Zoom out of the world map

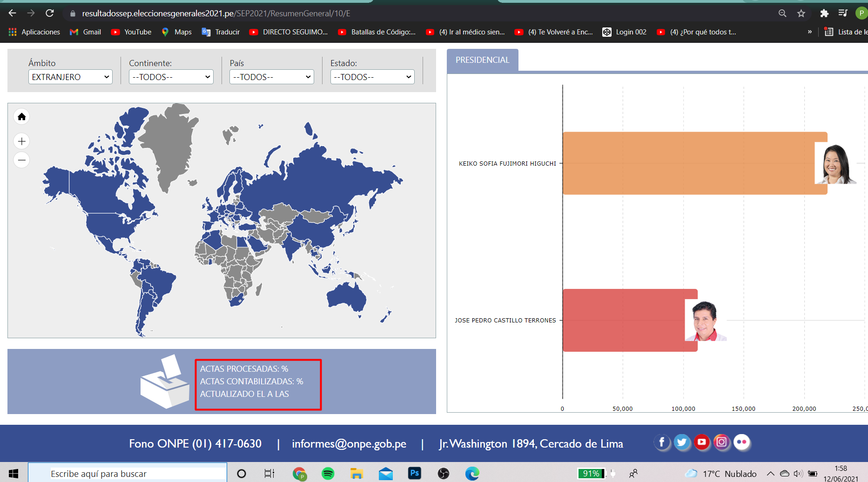pos(21,160)
